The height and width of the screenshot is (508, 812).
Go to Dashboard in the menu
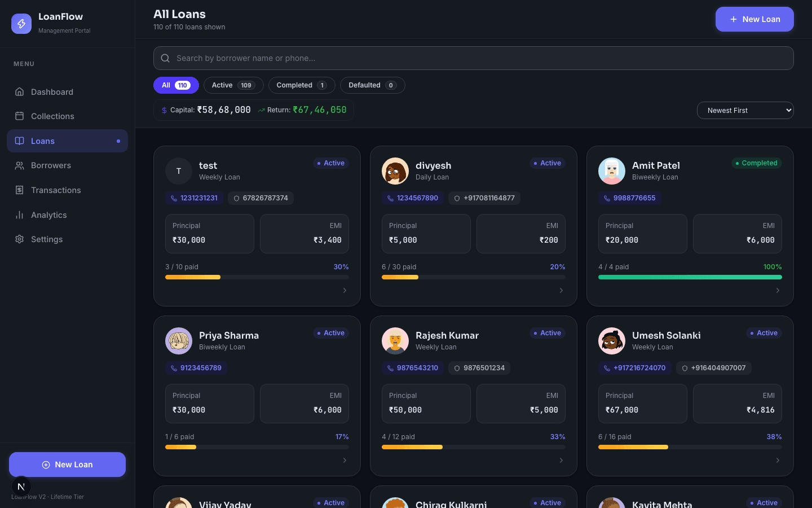pyautogui.click(x=67, y=92)
